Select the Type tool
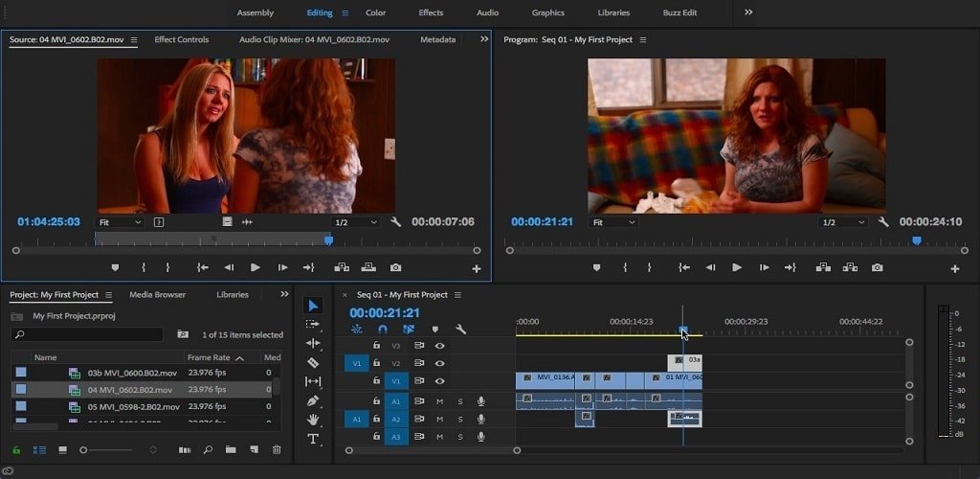Screen dimensions: 980x479 (313, 439)
